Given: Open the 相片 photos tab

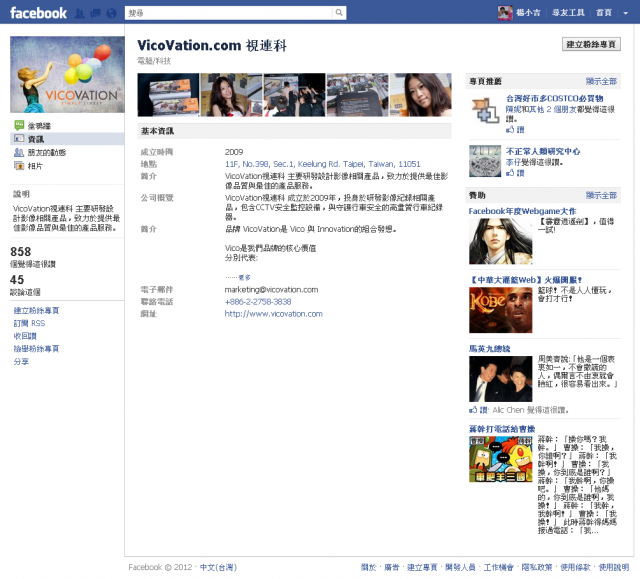Looking at the screenshot, I should 35,166.
